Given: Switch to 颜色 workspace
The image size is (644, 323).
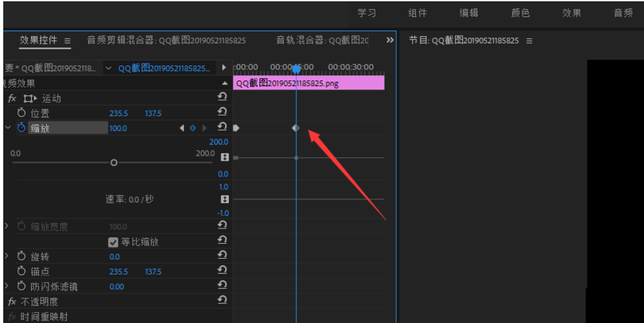Looking at the screenshot, I should (520, 13).
